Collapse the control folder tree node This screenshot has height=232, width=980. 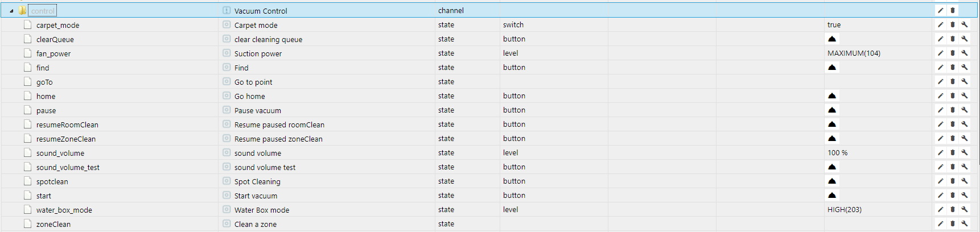pyautogui.click(x=11, y=11)
